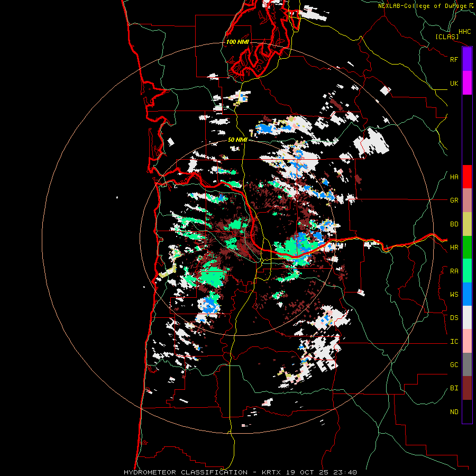476x476 pixels.
Task: Click the ND legend label
Action: (x=454, y=412)
